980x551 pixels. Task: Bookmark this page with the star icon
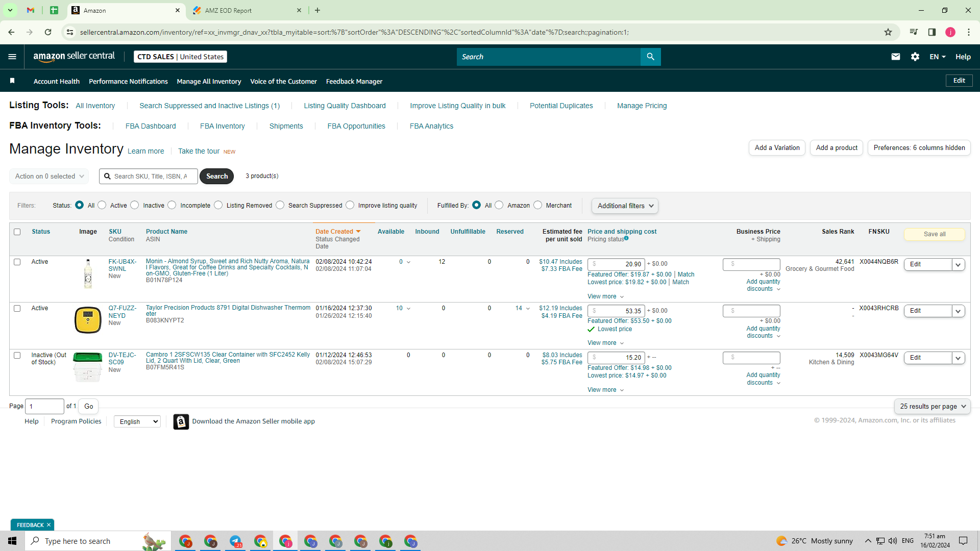click(x=888, y=32)
